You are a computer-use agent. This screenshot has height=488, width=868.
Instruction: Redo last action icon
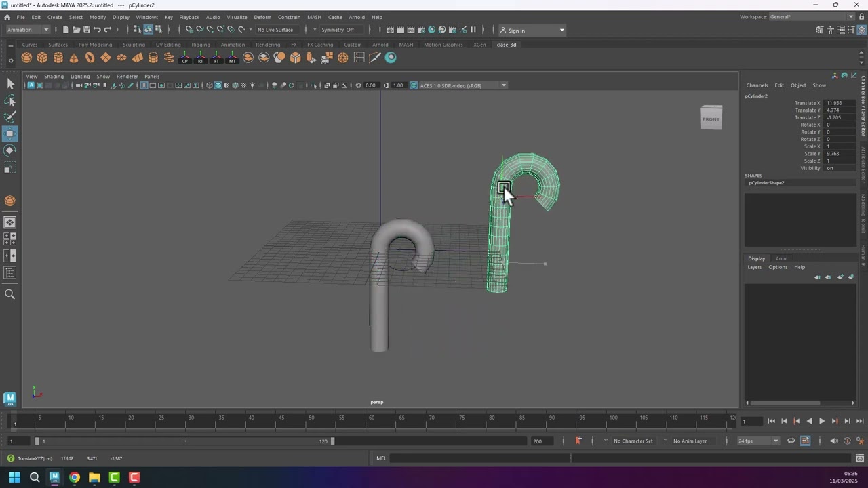tap(107, 30)
